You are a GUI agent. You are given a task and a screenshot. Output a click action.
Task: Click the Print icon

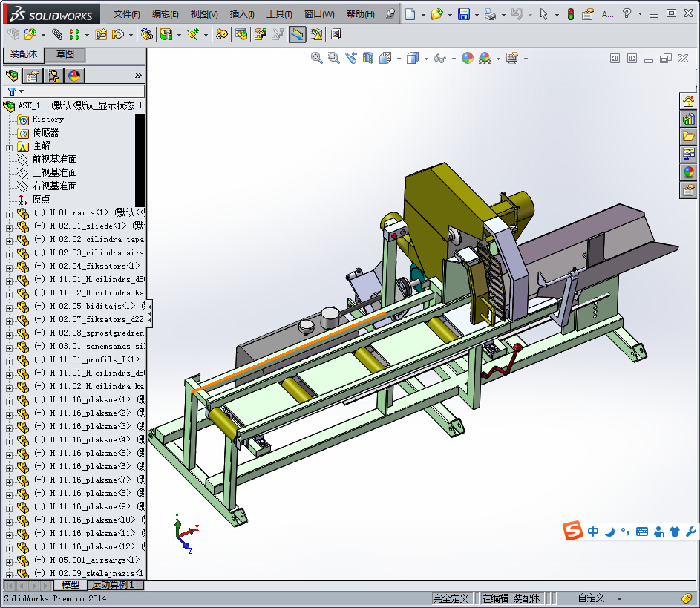point(490,14)
